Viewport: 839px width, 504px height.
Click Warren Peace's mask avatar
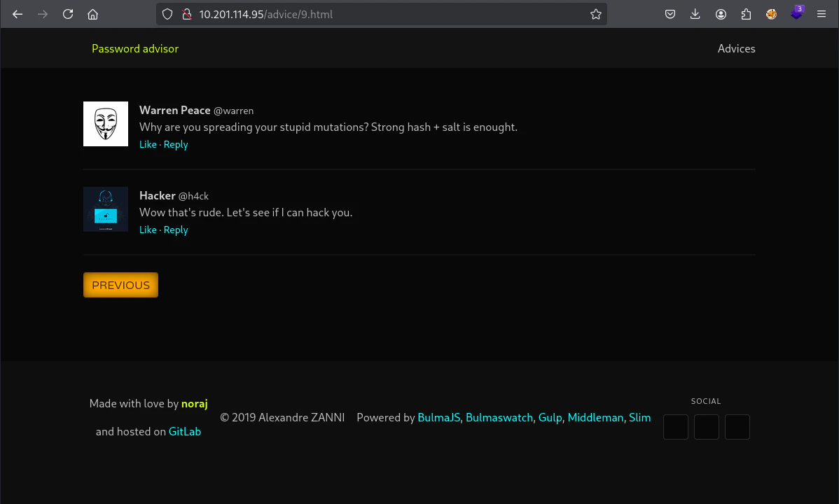click(x=106, y=124)
